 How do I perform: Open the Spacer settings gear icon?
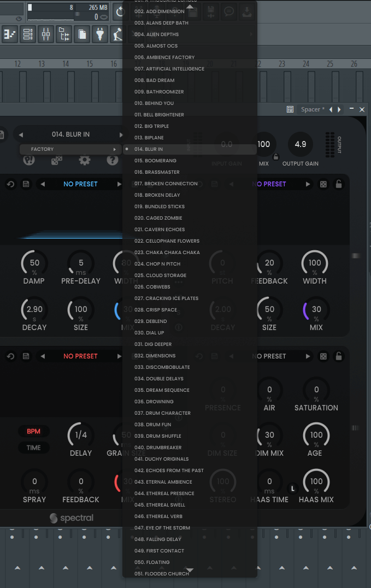[85, 161]
